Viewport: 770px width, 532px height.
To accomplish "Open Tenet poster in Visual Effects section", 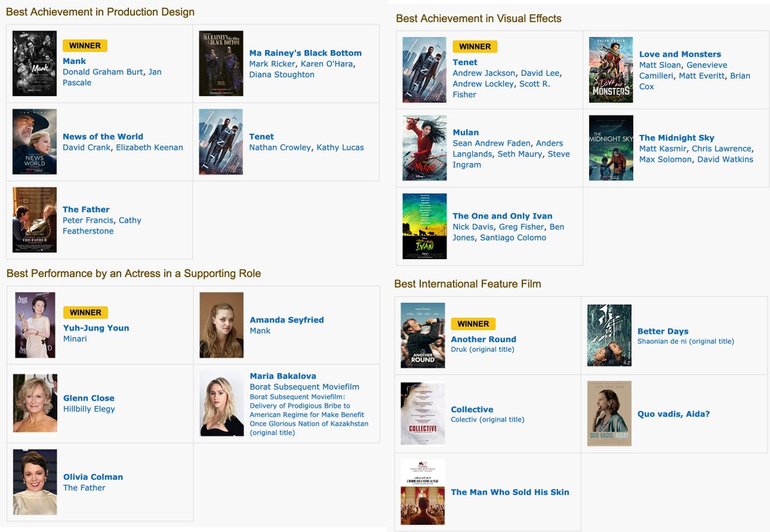I will [x=424, y=70].
